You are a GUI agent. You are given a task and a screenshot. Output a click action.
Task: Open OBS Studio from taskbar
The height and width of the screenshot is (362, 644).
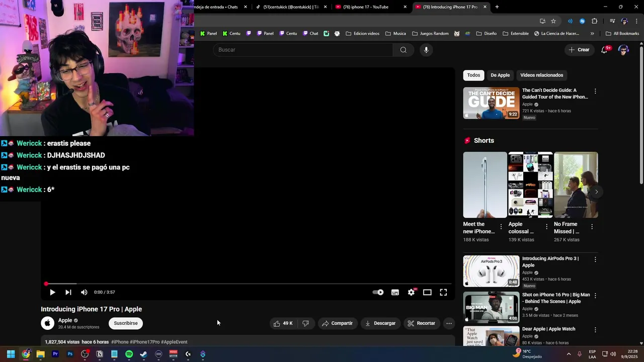point(85,354)
